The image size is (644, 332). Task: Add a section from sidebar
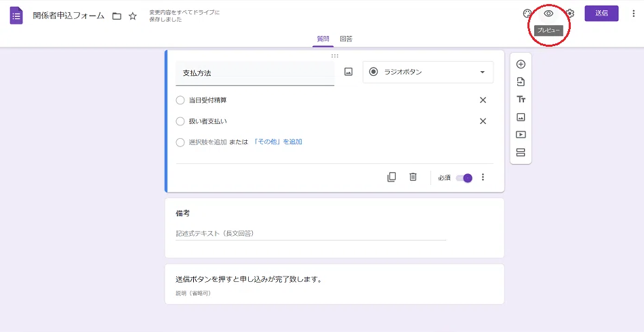click(x=521, y=152)
